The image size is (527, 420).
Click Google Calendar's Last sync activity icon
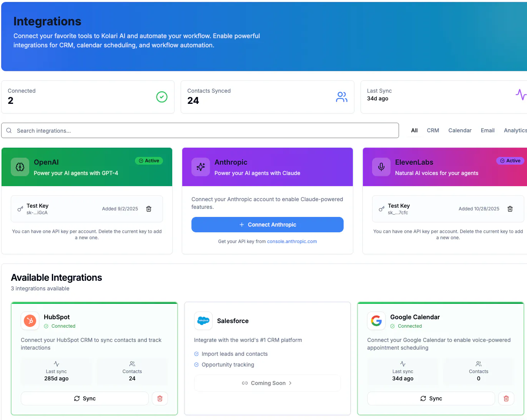(x=403, y=364)
